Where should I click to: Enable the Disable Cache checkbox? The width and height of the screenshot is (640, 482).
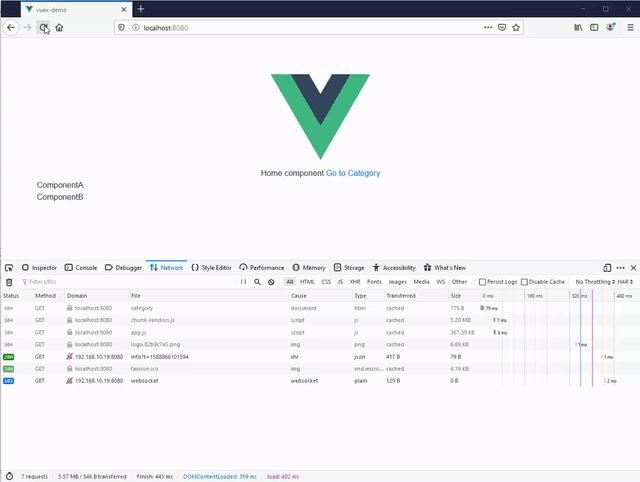[524, 282]
